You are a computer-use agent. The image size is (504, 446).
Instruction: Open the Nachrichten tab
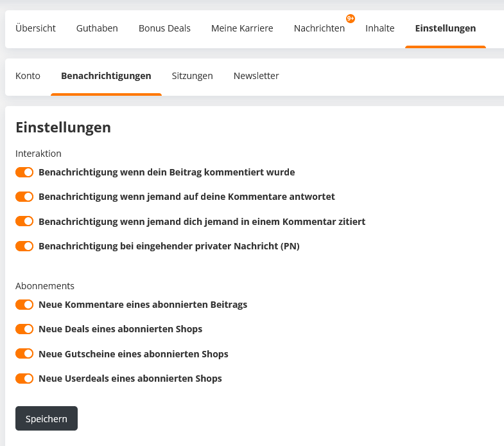[319, 28]
